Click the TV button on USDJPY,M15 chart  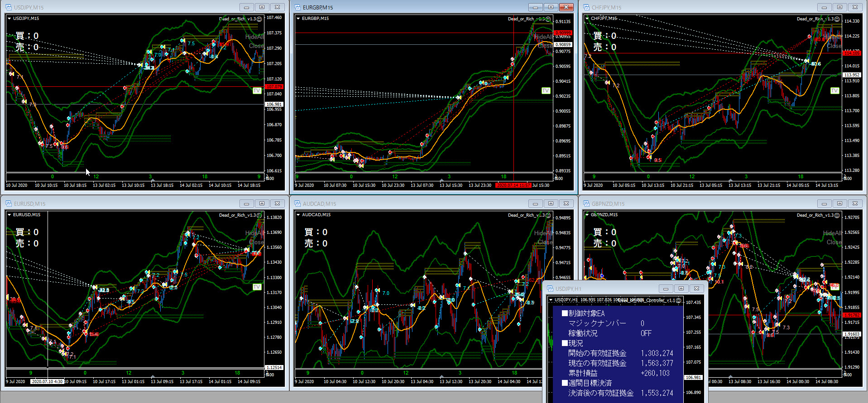257,91
